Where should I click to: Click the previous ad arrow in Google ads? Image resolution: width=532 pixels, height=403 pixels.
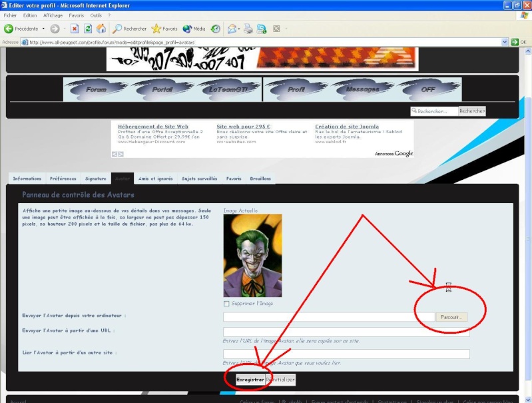pyautogui.click(x=115, y=154)
